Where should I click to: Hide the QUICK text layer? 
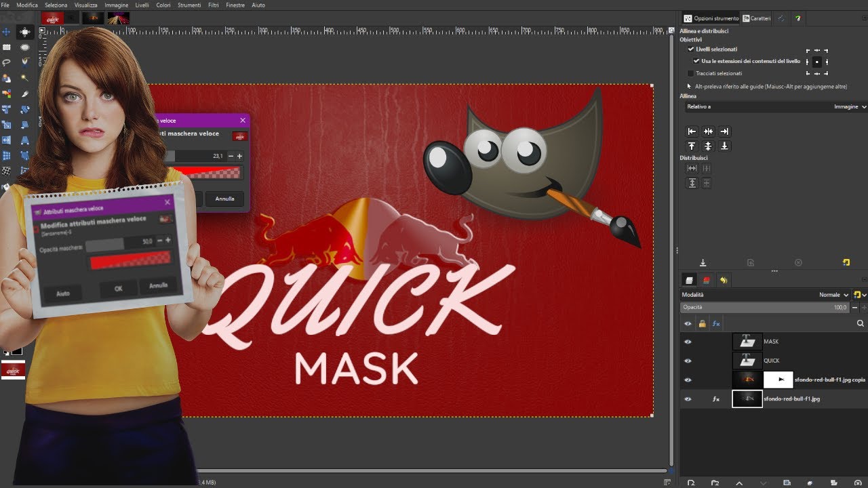tap(688, 361)
